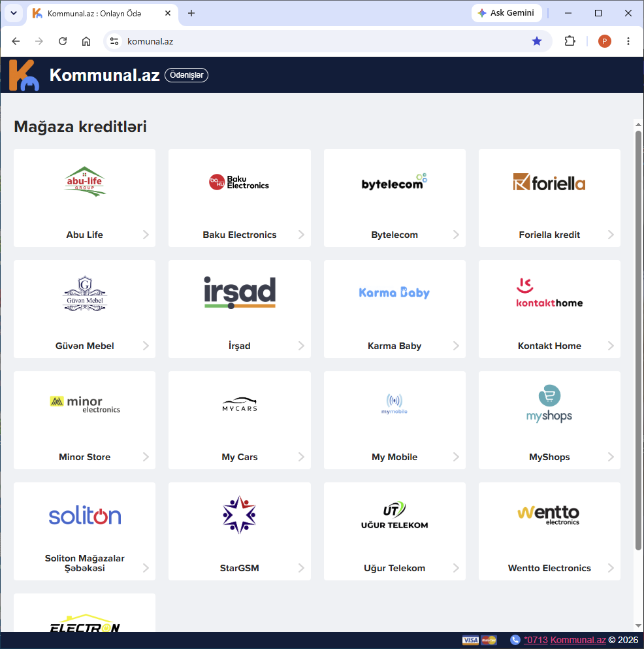Open the browser Extensions puzzle icon
Image resolution: width=644 pixels, height=649 pixels.
(x=570, y=41)
